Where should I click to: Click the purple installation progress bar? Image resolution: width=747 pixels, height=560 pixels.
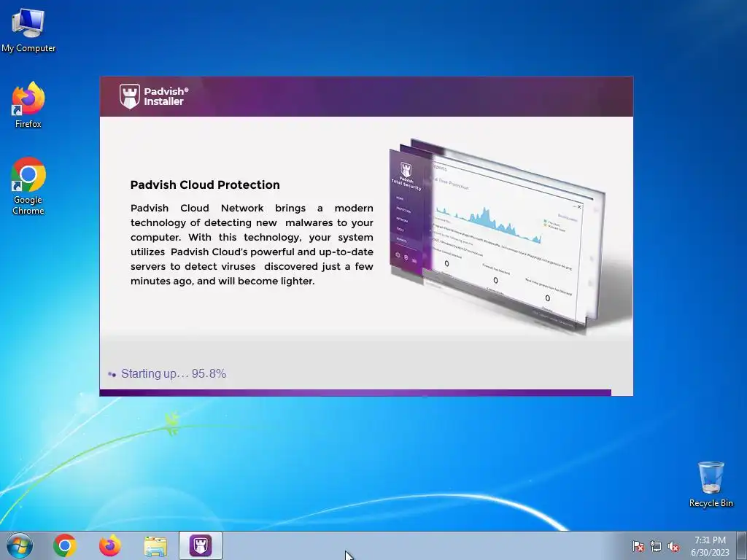[355, 393]
